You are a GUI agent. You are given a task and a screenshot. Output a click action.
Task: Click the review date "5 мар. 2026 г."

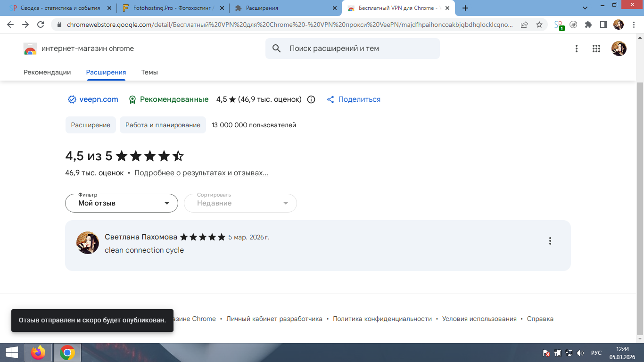(x=249, y=237)
